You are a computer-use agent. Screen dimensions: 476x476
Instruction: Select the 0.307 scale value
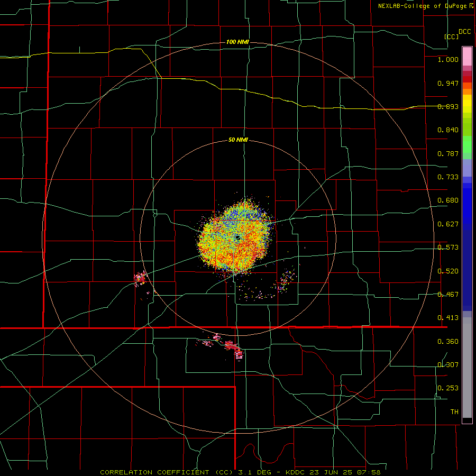pyautogui.click(x=448, y=364)
